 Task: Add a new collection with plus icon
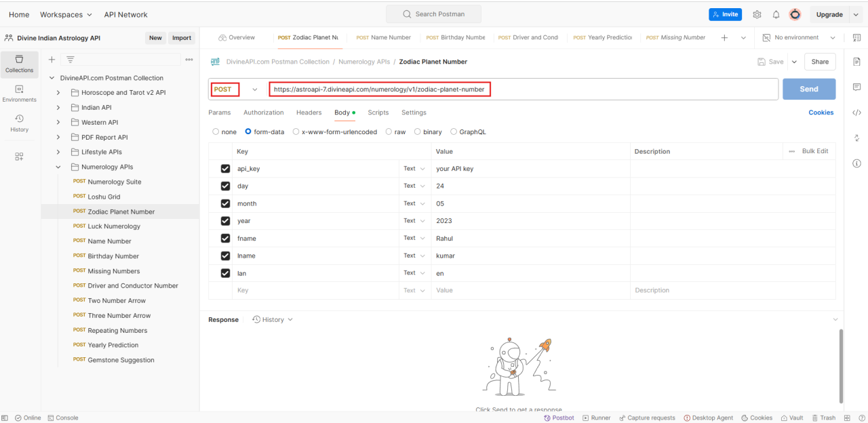click(52, 60)
